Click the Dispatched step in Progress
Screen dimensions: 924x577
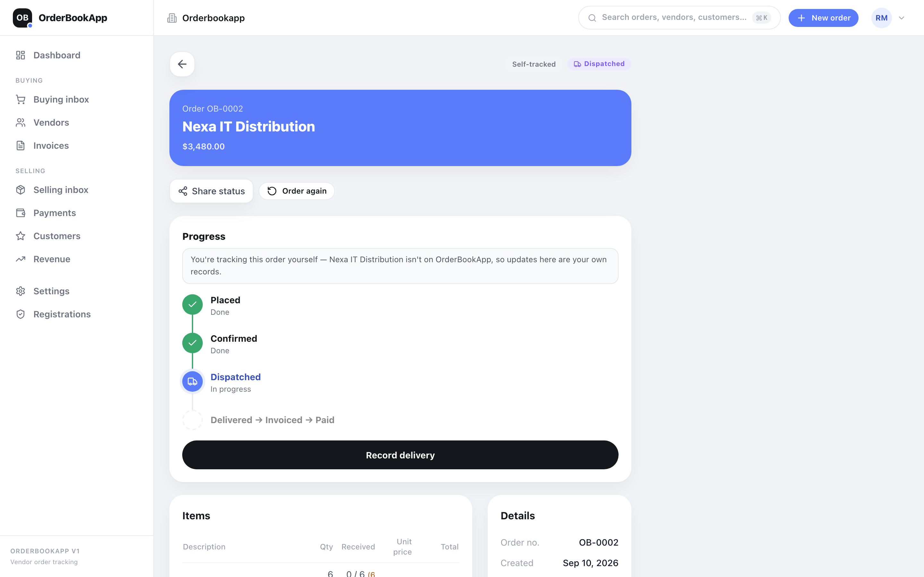coord(235,377)
